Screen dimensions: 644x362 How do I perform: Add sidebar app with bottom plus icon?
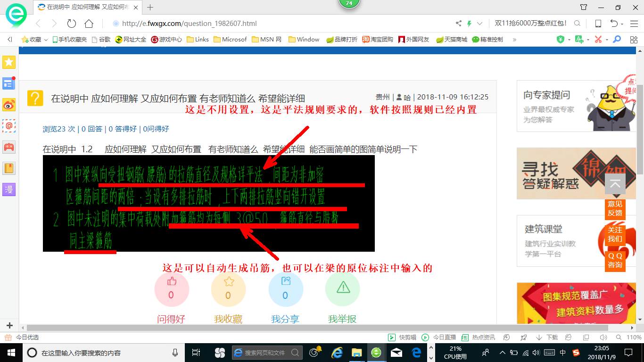(9, 326)
